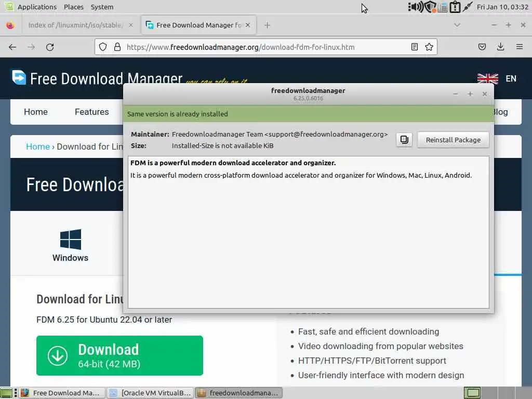Open the Places menu
532x399 pixels.
[x=74, y=7]
